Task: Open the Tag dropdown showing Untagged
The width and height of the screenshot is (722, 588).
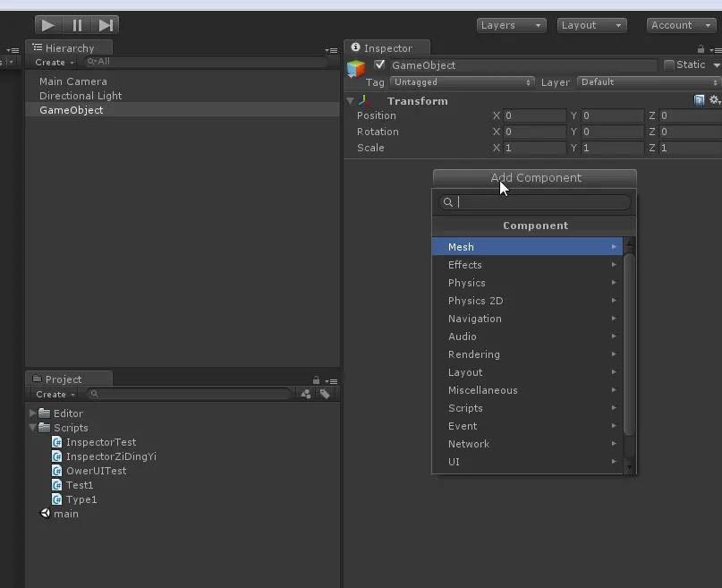Action: click(x=463, y=82)
